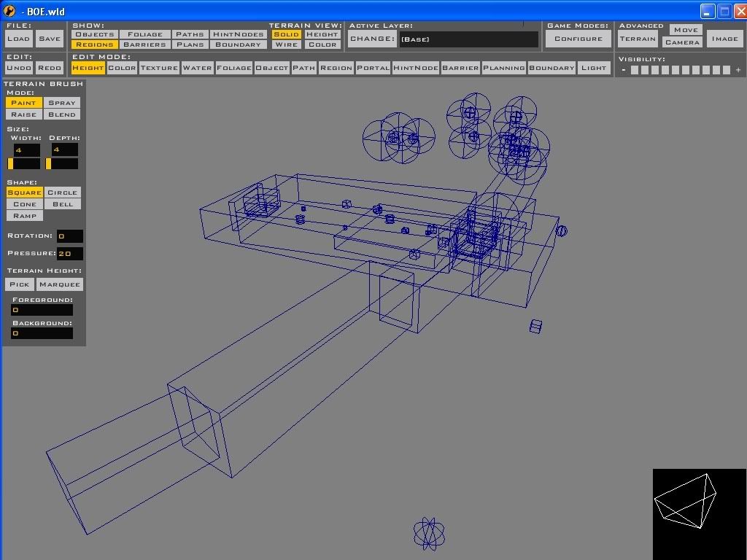Select Solid terrain view
This screenshot has height=560, width=747.
(x=286, y=34)
